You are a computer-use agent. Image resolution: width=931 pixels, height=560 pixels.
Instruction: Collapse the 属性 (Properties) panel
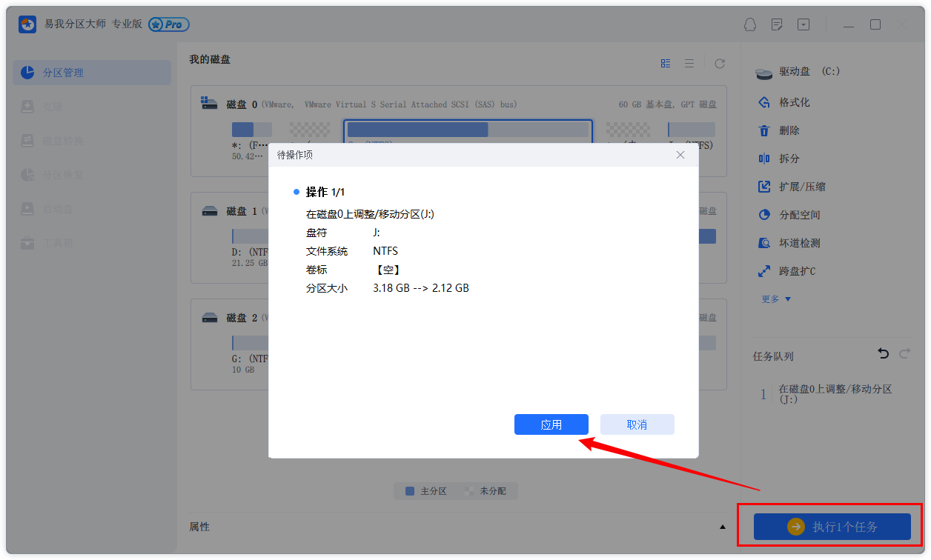tap(722, 527)
